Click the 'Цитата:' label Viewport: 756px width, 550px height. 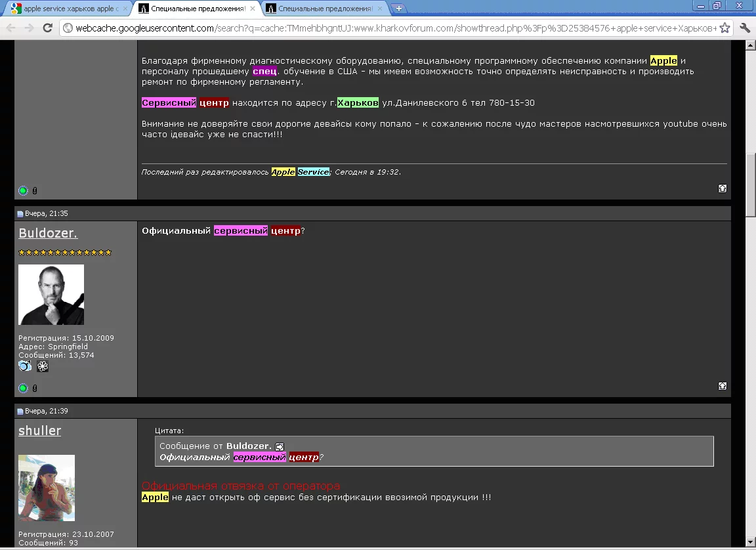tap(169, 431)
